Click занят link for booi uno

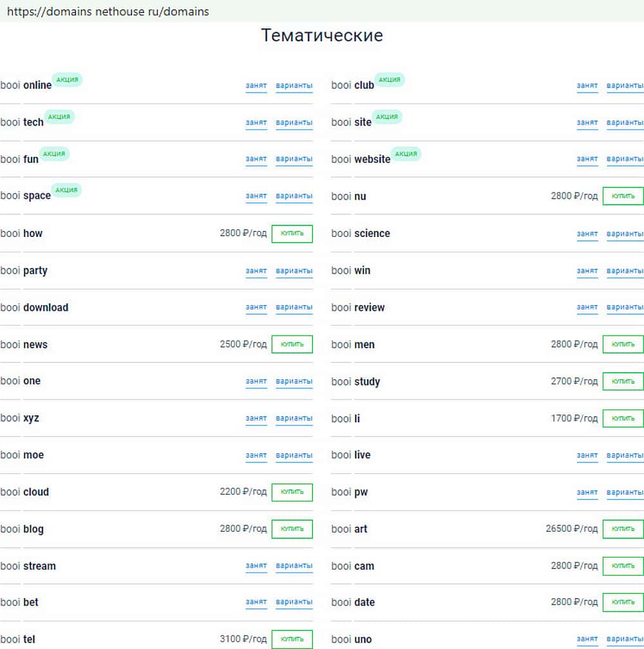(x=587, y=639)
